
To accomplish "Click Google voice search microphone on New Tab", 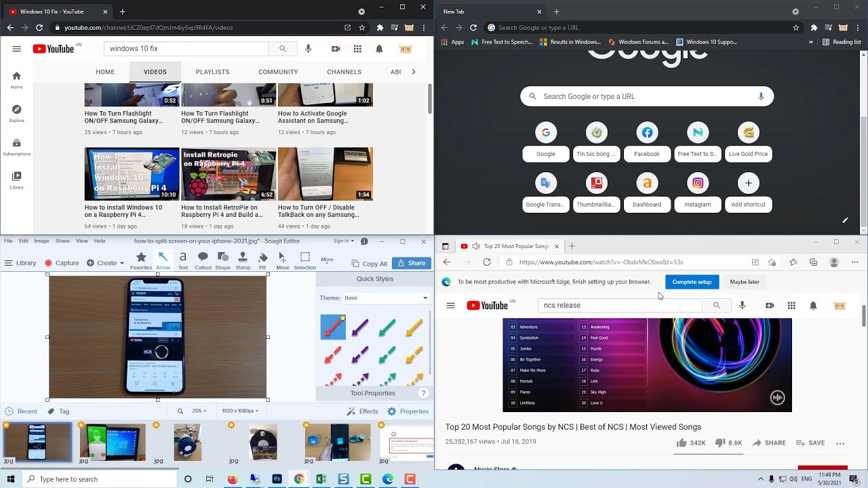I will [761, 96].
